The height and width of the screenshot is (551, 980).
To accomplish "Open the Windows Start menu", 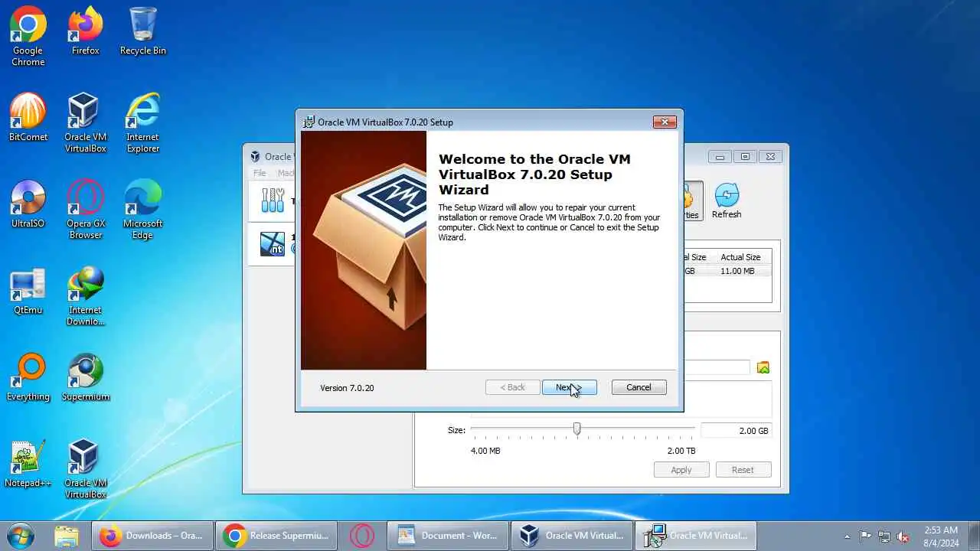I will coord(21,536).
